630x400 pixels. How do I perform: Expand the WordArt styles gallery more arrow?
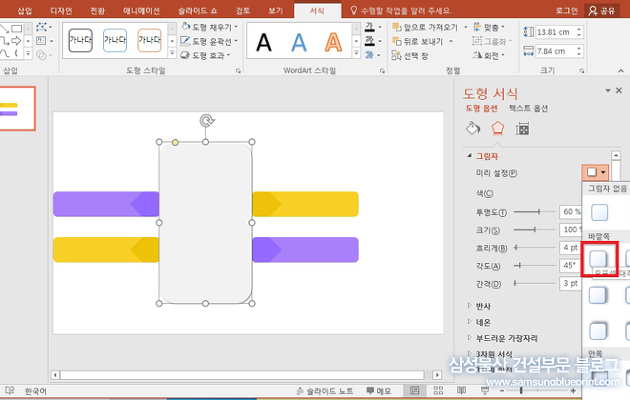click(356, 53)
